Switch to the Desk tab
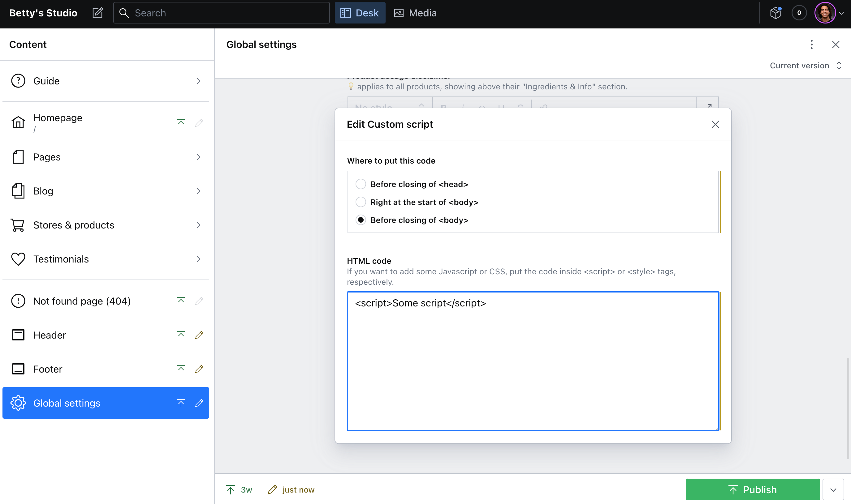This screenshot has height=504, width=851. click(x=360, y=13)
